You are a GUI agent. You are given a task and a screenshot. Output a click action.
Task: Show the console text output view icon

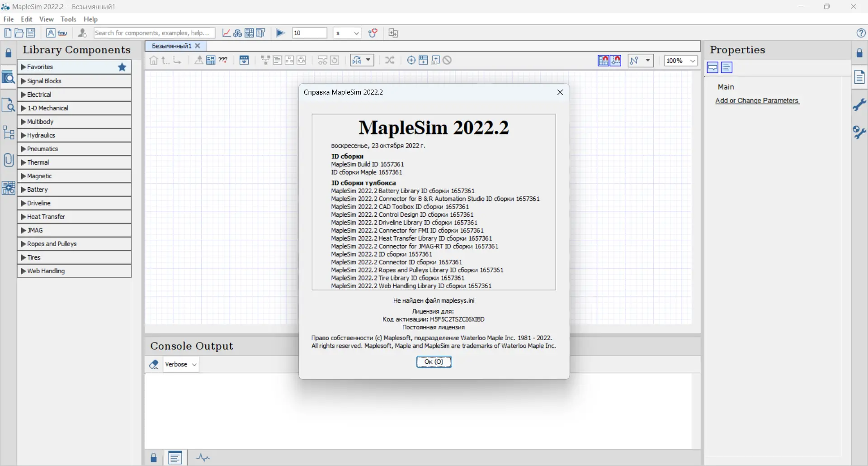click(x=175, y=458)
